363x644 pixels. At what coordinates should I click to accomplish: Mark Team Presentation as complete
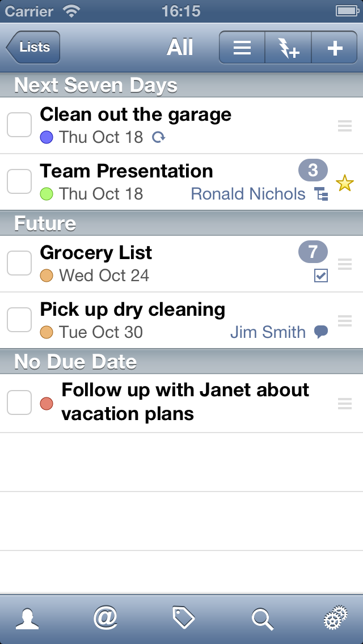click(x=19, y=181)
